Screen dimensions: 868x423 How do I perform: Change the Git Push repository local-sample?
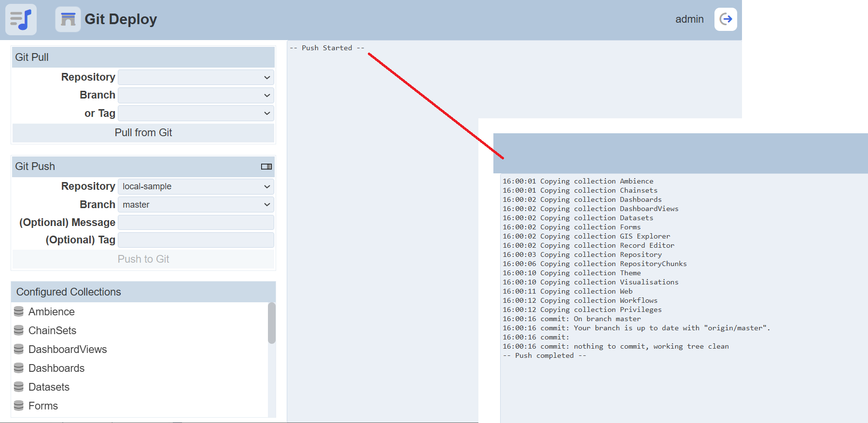coord(196,186)
